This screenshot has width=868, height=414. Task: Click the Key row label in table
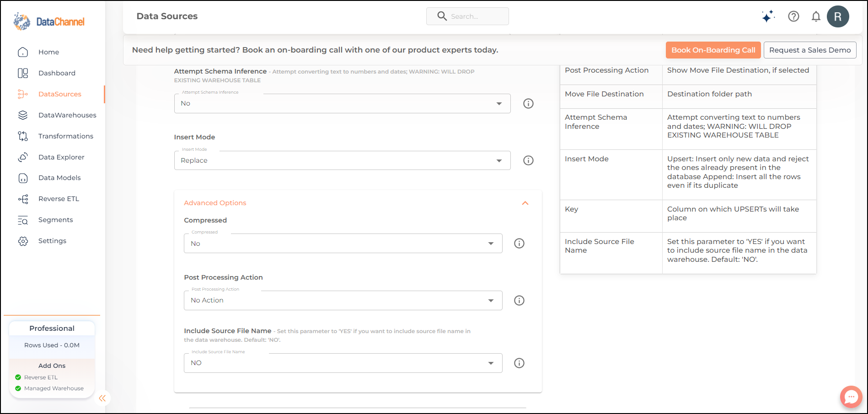pyautogui.click(x=572, y=209)
